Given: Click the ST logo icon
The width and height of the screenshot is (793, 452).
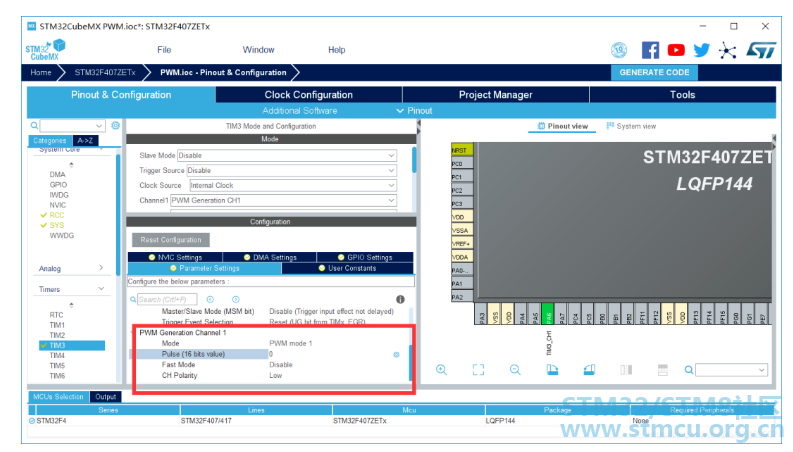Looking at the screenshot, I should pos(761,50).
